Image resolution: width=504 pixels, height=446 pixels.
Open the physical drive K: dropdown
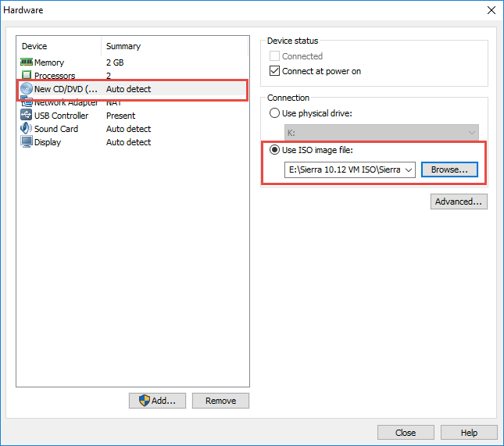tap(471, 134)
